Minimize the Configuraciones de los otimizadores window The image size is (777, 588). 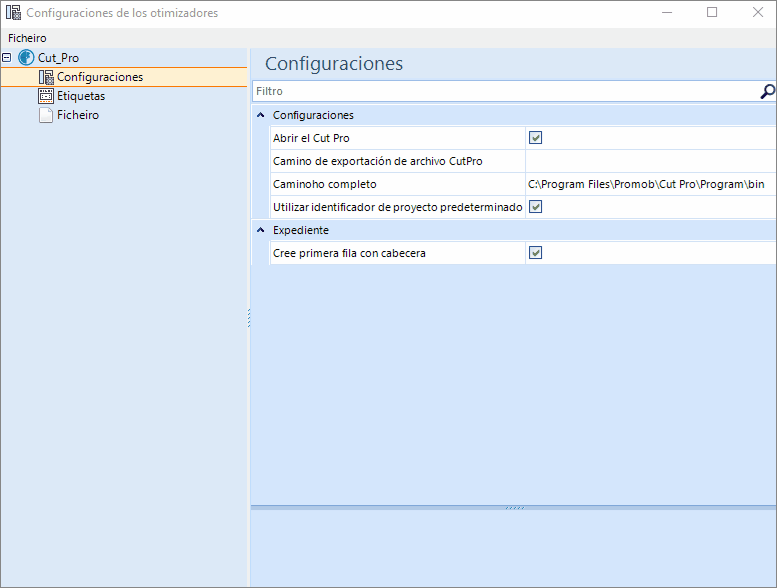tap(667, 12)
